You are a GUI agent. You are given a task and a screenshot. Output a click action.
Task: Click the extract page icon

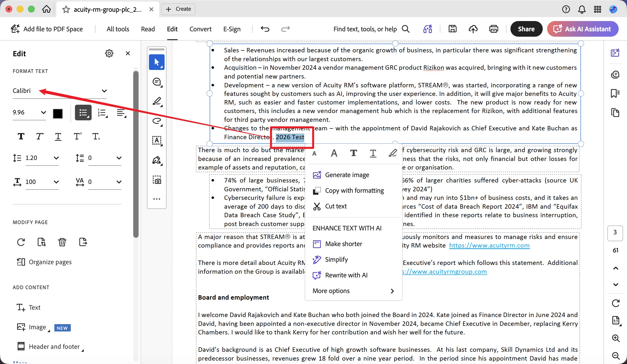pos(83,242)
